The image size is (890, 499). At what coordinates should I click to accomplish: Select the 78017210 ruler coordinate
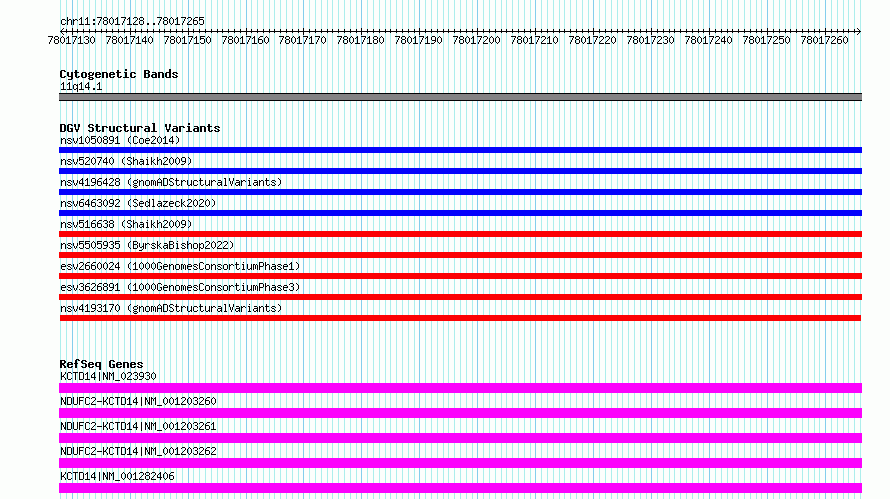click(x=534, y=40)
